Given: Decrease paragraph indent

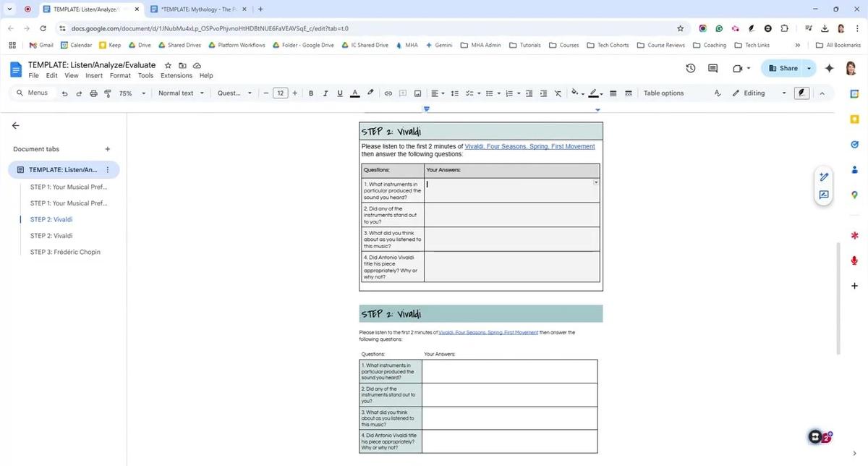Looking at the screenshot, I should pos(529,93).
